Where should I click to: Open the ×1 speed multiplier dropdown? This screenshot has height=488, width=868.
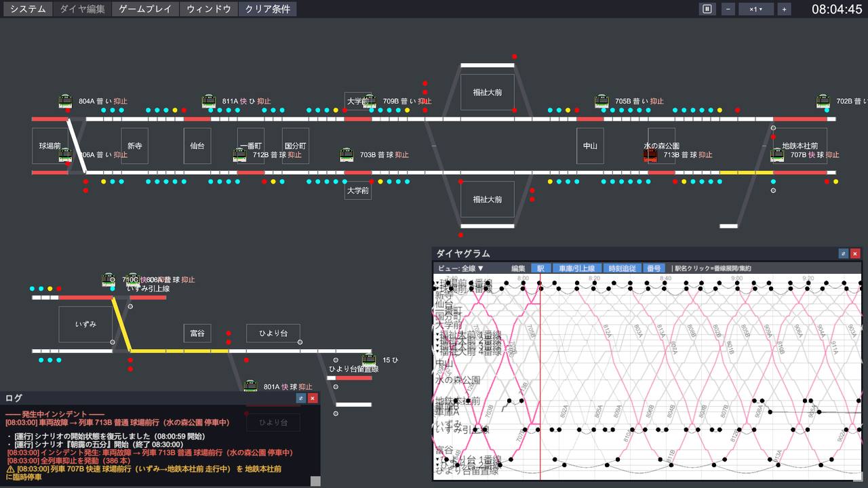pos(755,9)
